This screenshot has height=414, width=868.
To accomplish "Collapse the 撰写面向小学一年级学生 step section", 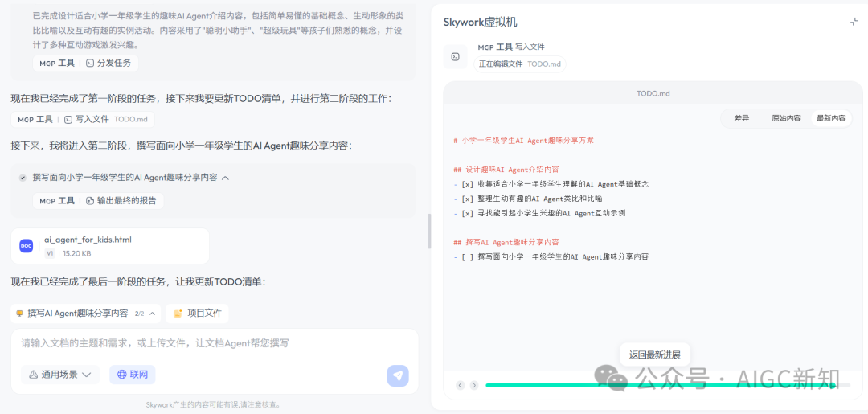I will click(x=225, y=178).
